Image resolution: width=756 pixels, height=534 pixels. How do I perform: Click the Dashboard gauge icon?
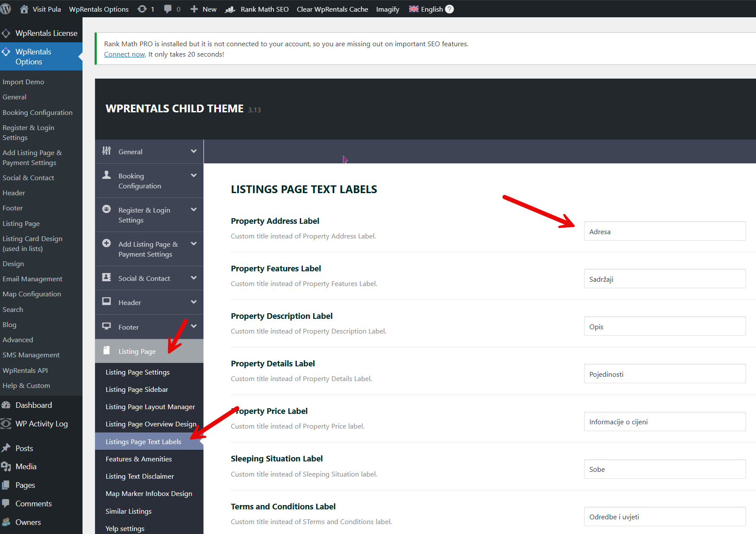pos(6,405)
